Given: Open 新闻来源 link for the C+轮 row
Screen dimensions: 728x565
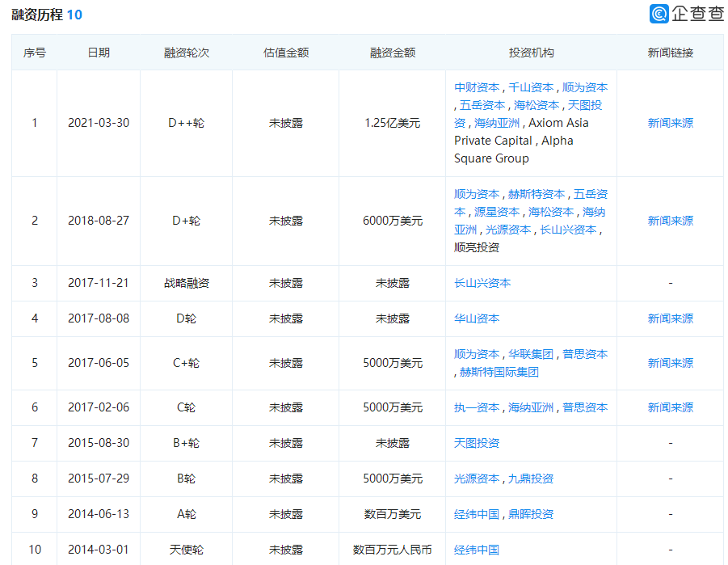Looking at the screenshot, I should point(671,363).
